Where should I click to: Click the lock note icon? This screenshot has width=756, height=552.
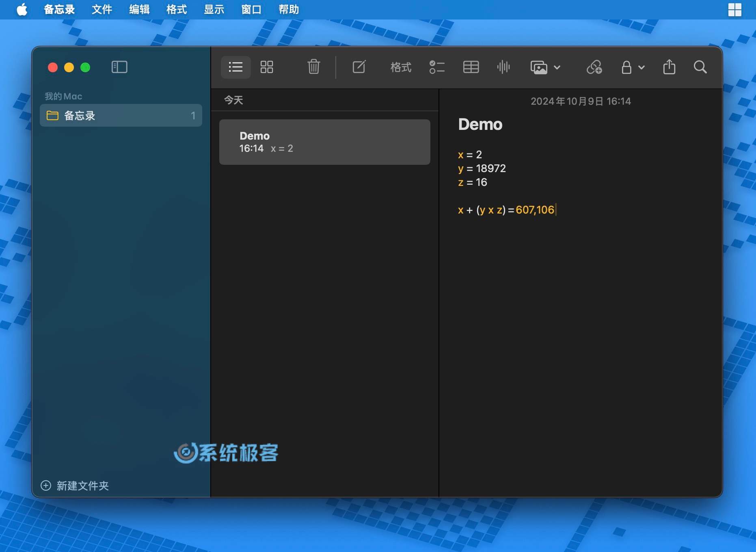click(x=626, y=67)
